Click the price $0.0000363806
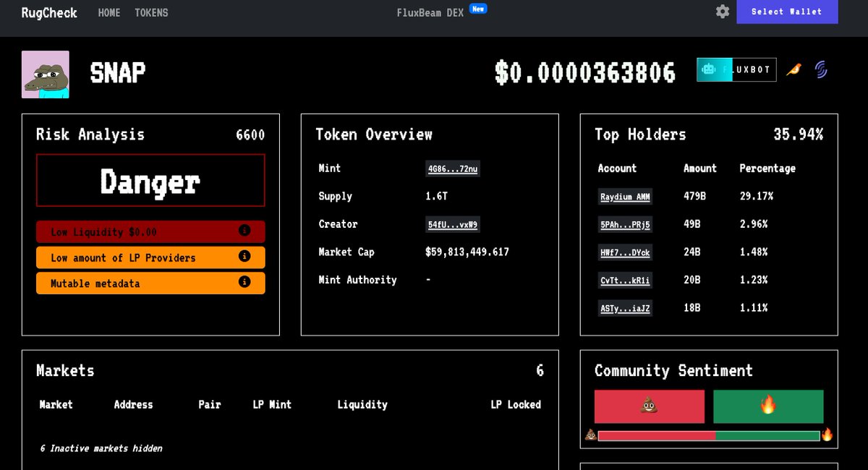Image resolution: width=868 pixels, height=470 pixels. pyautogui.click(x=585, y=72)
